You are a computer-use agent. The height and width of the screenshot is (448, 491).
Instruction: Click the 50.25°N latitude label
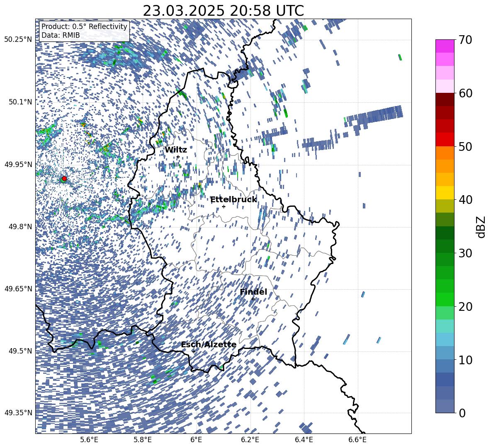click(18, 40)
